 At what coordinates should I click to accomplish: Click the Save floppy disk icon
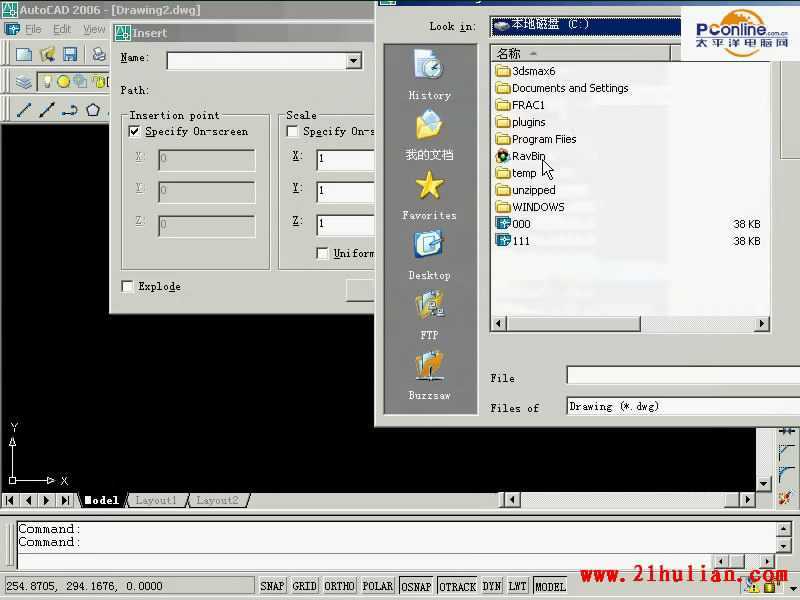70,54
